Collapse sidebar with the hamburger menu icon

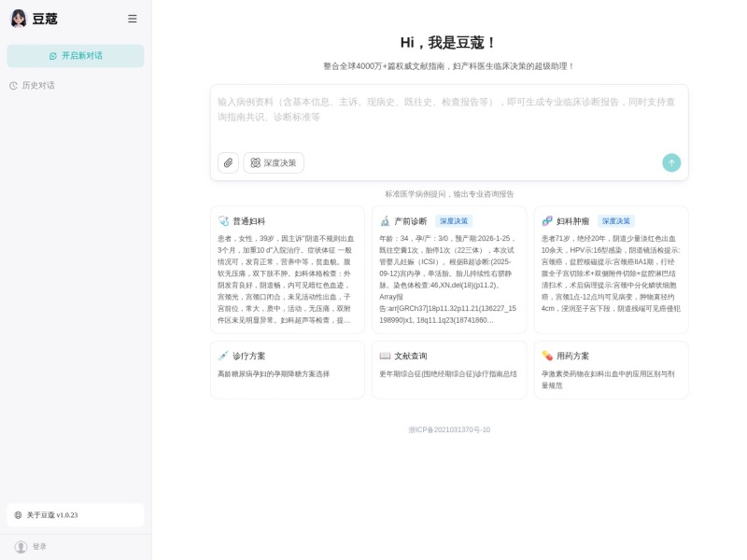133,19
